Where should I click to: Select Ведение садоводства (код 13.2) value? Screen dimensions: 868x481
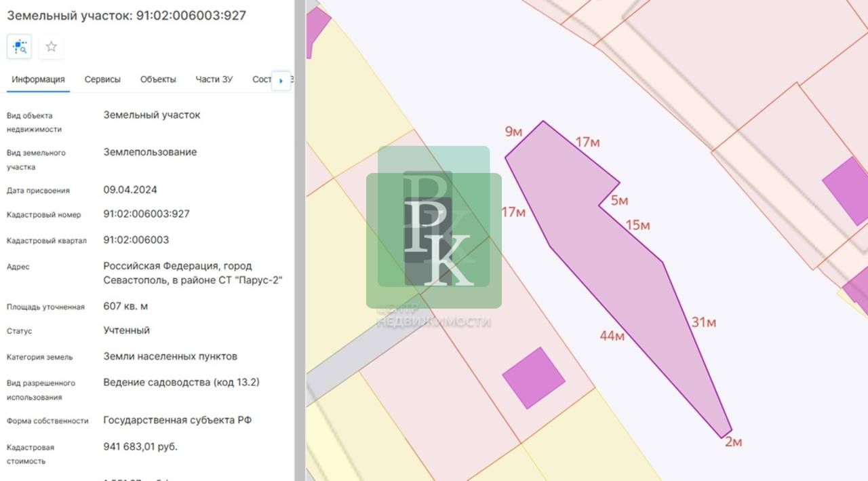[x=181, y=383]
